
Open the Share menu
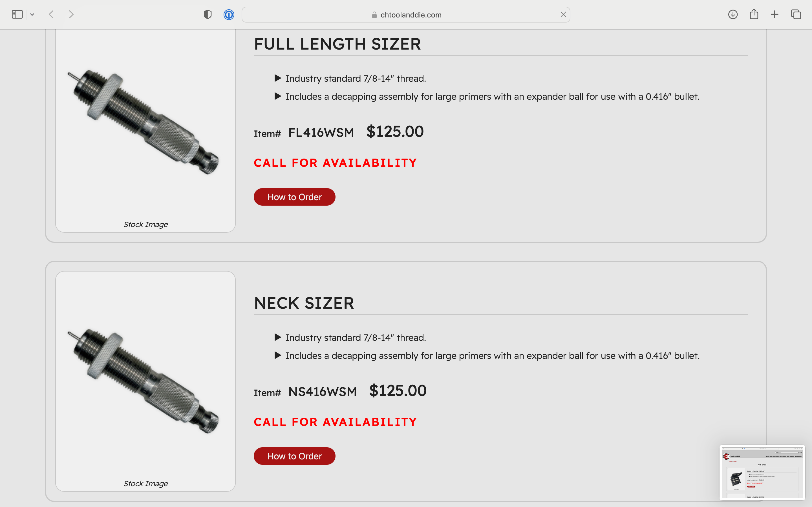point(754,14)
